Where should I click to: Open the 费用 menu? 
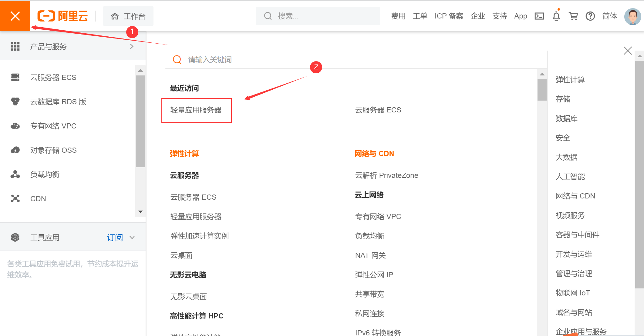(398, 16)
